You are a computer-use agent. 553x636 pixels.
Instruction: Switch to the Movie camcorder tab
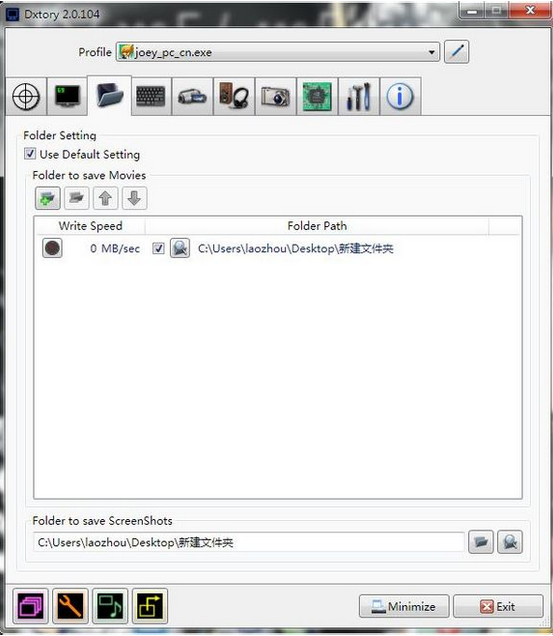pyautogui.click(x=192, y=97)
